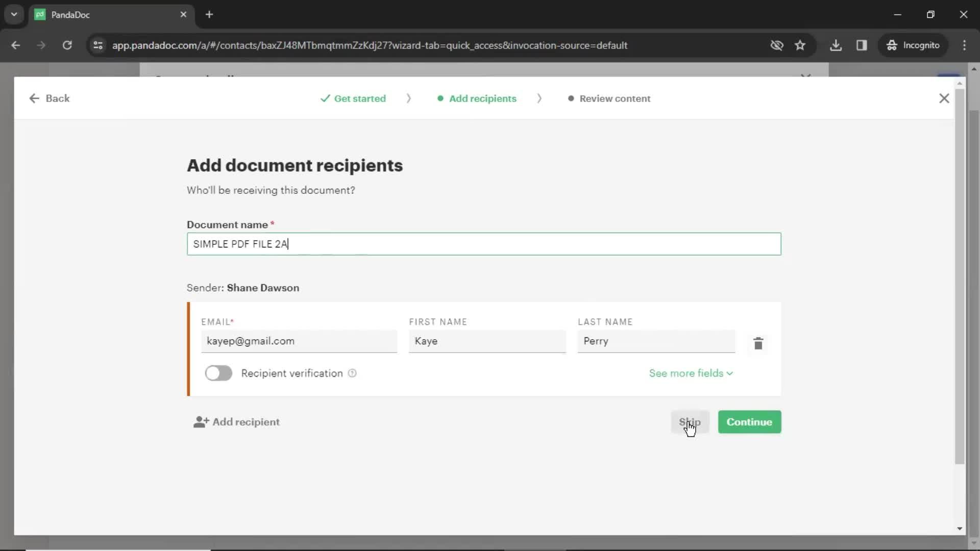This screenshot has height=551, width=980.
Task: Click the Continue button
Action: [749, 422]
